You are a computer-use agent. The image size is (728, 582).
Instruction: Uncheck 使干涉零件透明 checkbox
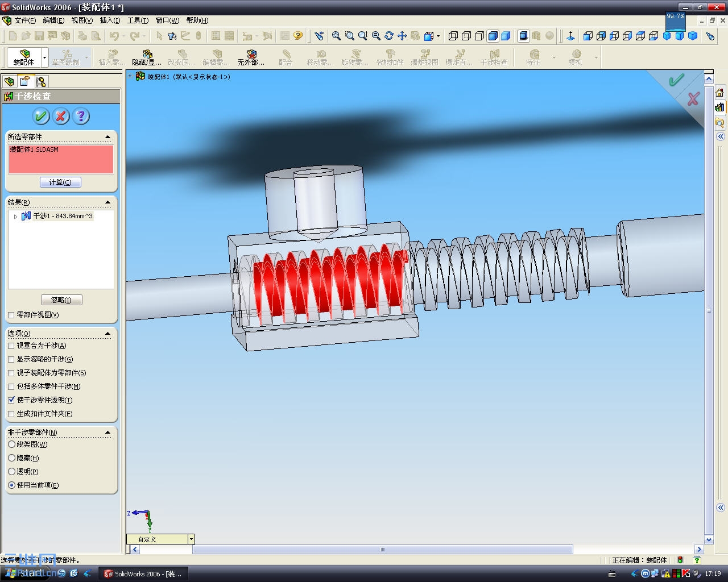(x=11, y=400)
